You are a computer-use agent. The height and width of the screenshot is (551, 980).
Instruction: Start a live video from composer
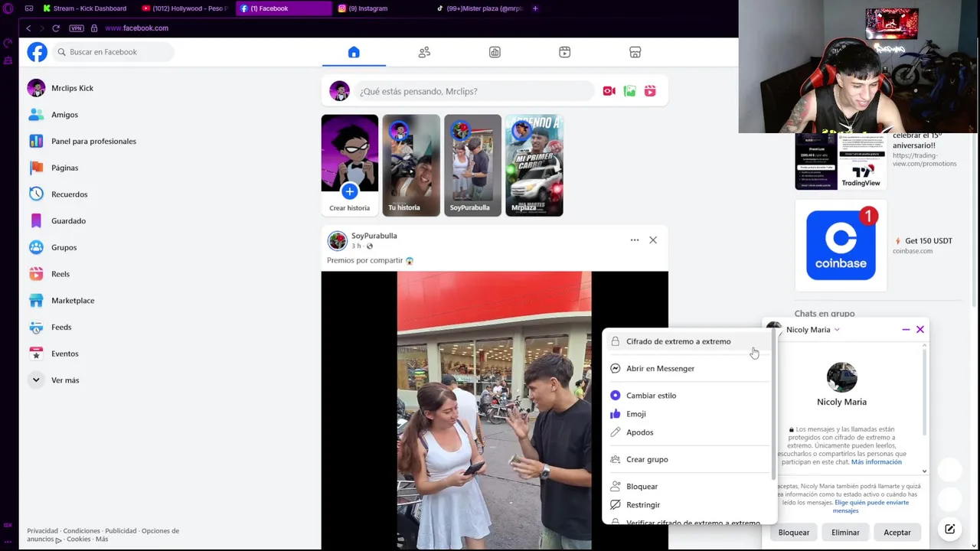point(609,91)
